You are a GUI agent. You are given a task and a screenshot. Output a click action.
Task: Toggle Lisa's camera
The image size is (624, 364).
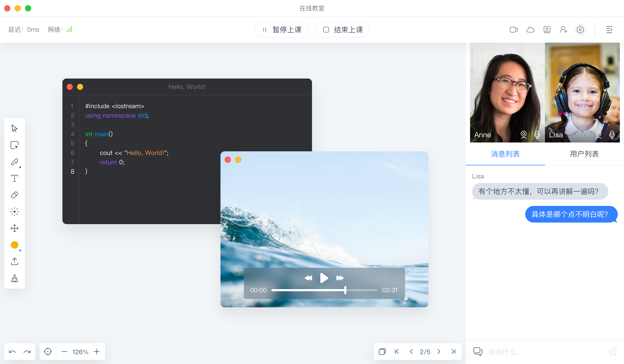(598, 134)
